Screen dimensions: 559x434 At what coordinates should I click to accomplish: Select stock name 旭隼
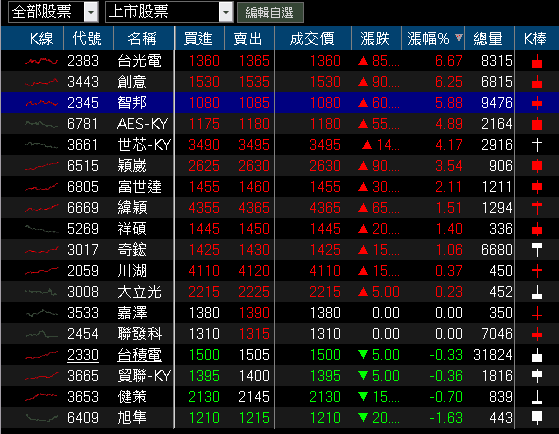(x=132, y=418)
